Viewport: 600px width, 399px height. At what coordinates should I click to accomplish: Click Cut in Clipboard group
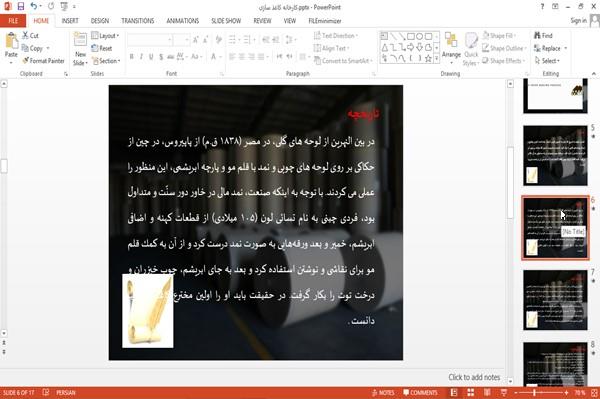[x=30, y=36]
